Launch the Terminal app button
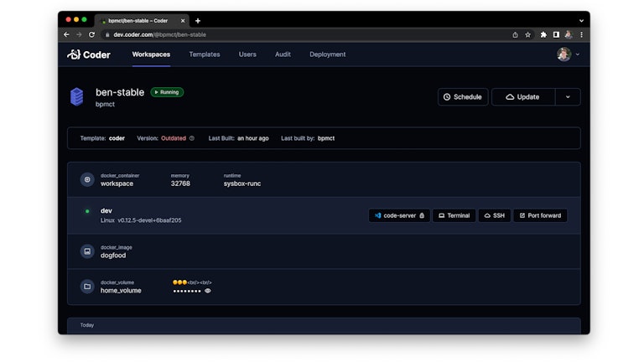Viewport: 644px width, 362px height. (x=454, y=215)
